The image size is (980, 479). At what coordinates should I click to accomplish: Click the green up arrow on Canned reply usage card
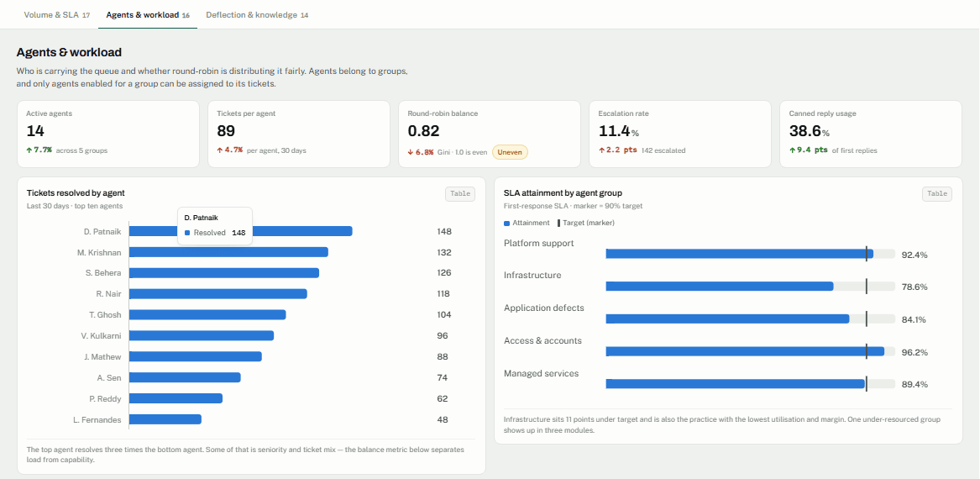tap(791, 150)
